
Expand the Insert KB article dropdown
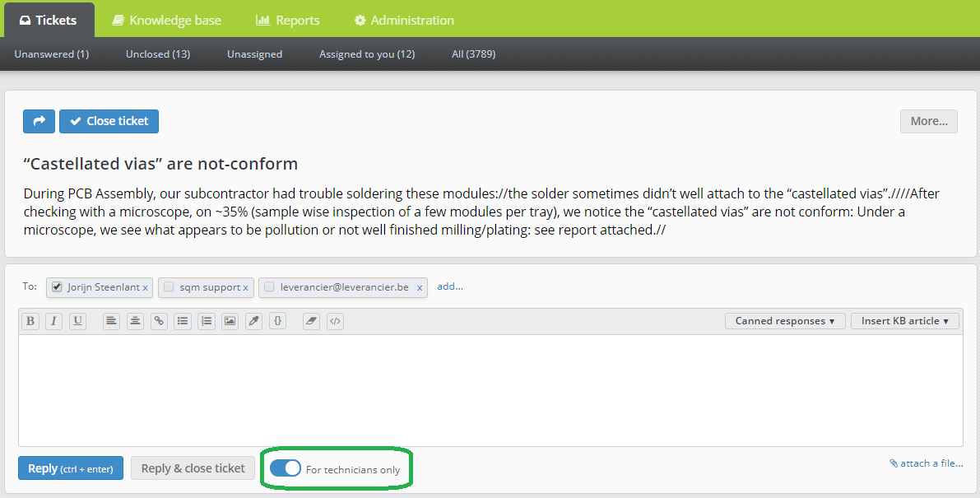pos(904,321)
